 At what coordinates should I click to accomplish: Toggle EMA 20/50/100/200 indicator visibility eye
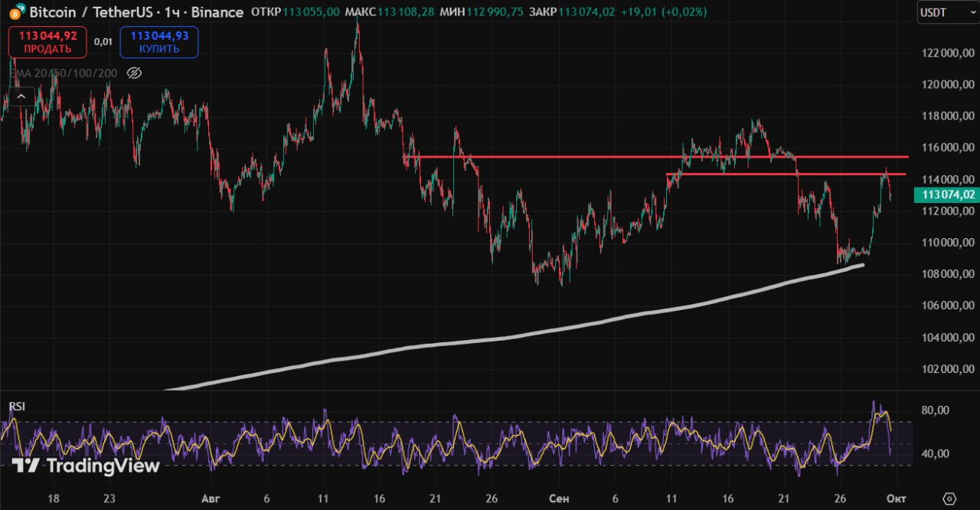(x=134, y=73)
